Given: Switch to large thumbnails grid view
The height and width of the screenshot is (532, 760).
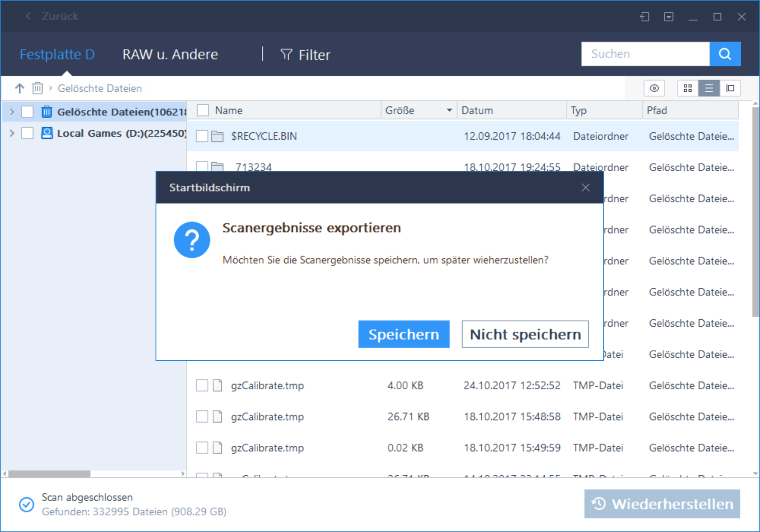Looking at the screenshot, I should [688, 88].
